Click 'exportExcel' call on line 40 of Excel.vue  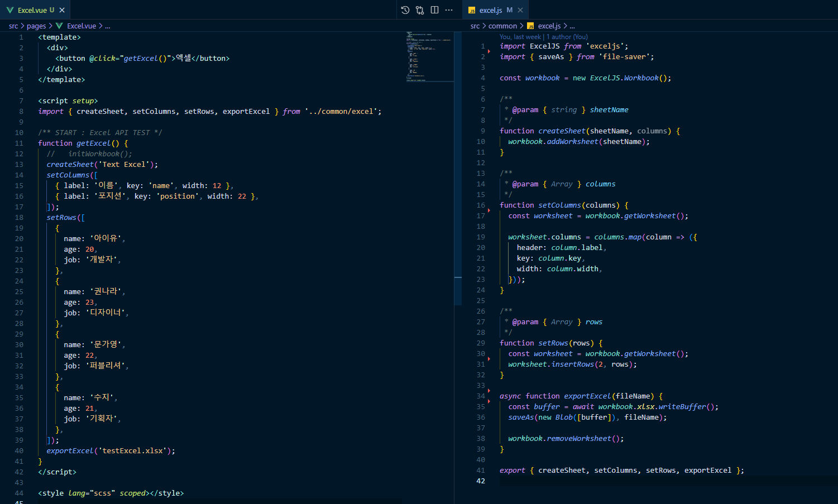point(70,451)
